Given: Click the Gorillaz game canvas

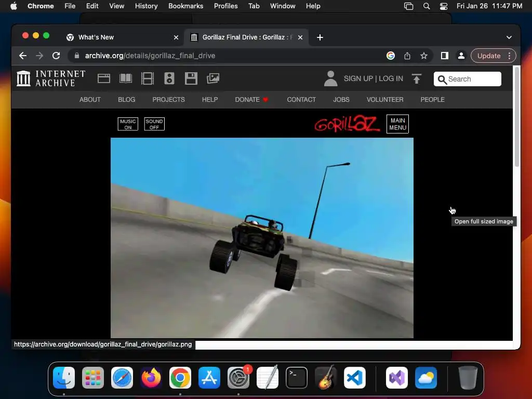Looking at the screenshot, I should pos(262,238).
